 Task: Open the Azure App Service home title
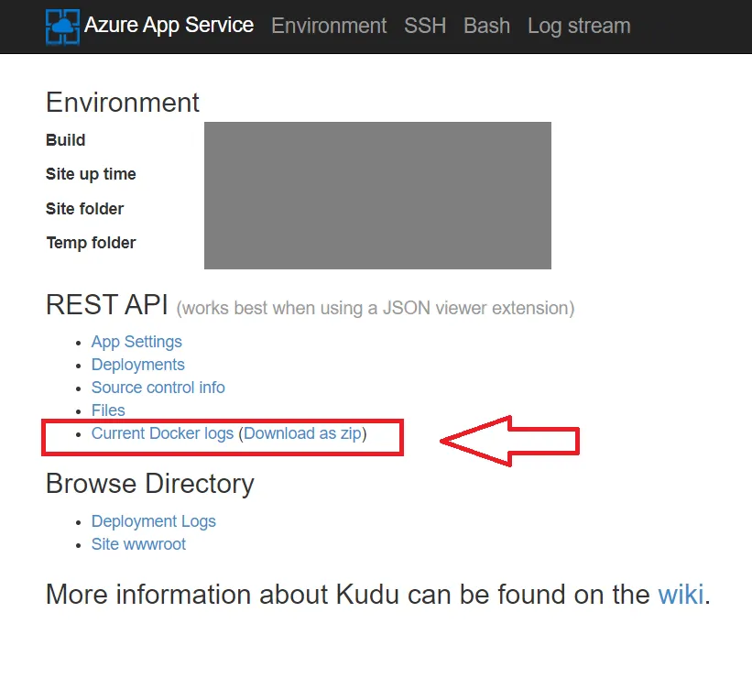point(169,25)
